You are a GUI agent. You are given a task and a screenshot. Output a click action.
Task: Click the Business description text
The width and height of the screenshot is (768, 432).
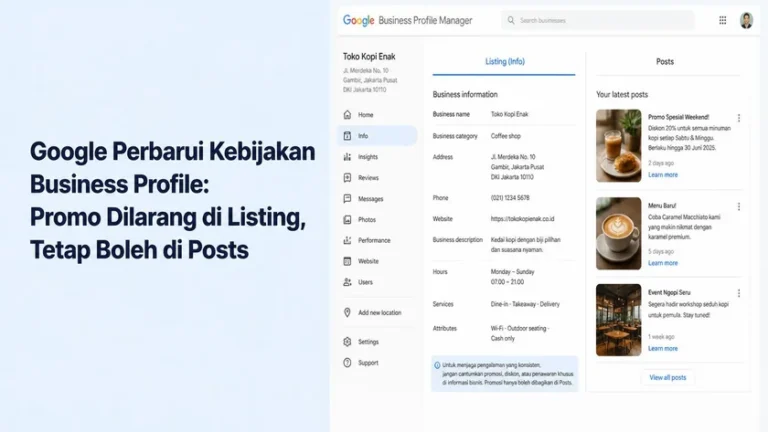click(526, 244)
